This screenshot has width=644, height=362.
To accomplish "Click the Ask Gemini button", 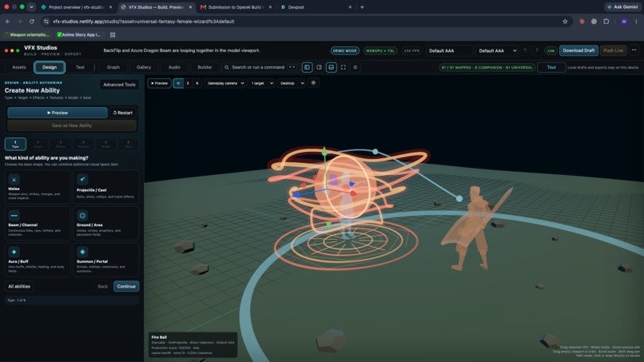I will coord(622,7).
